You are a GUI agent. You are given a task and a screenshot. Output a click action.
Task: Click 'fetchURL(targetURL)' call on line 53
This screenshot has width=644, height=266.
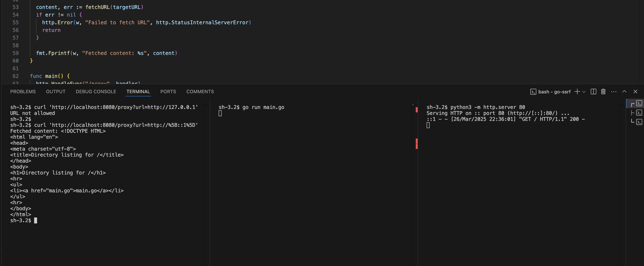[x=114, y=7]
